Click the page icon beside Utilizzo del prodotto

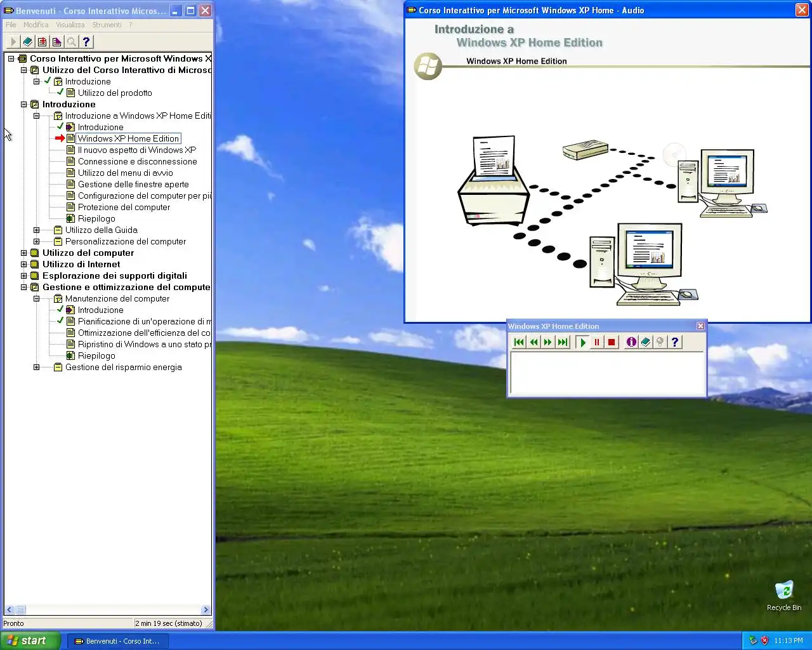pos(71,93)
